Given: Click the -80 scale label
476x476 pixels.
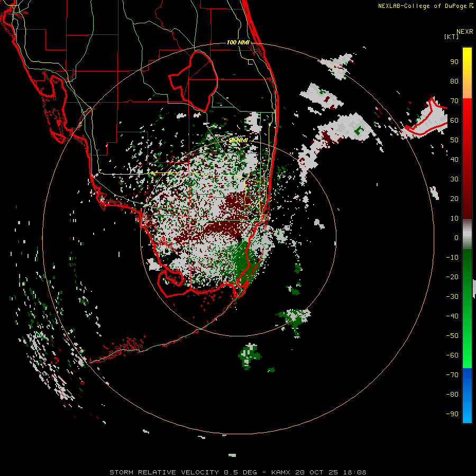Looking at the screenshot, I should click(x=452, y=395).
